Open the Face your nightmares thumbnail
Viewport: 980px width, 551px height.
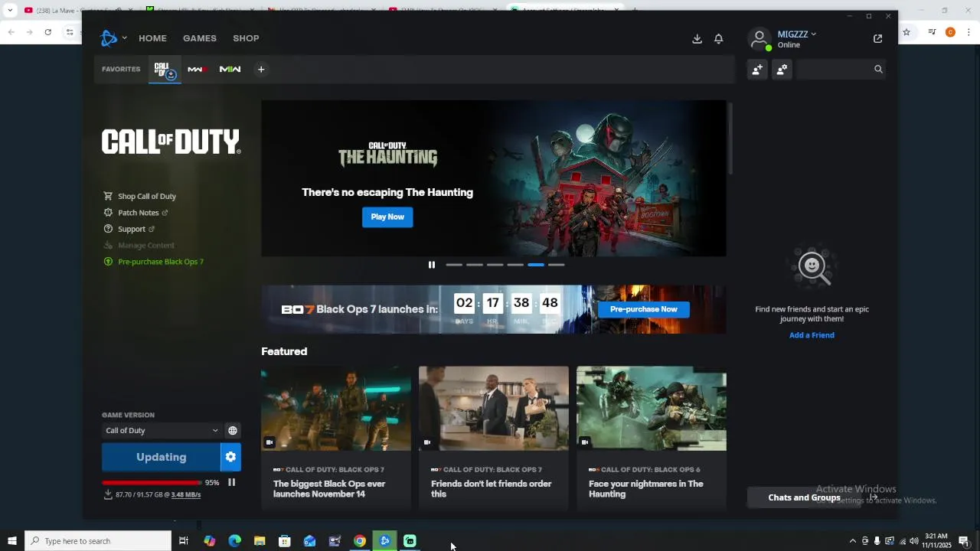[x=652, y=409]
